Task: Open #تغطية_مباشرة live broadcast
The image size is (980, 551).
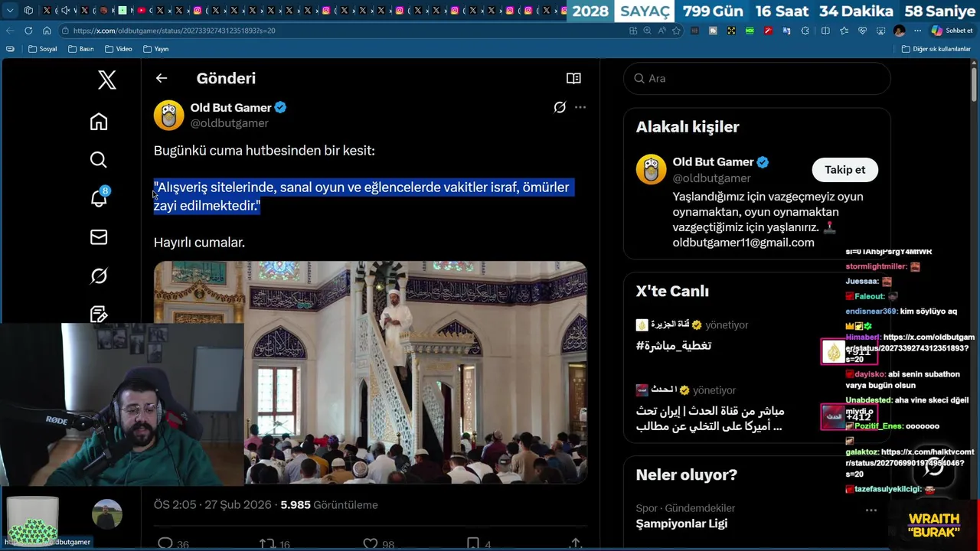Action: point(674,346)
